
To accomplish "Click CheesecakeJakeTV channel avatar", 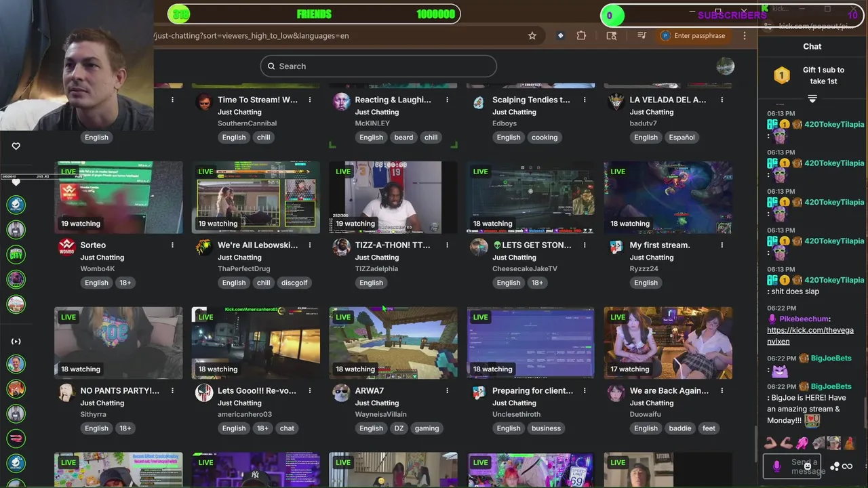I will 479,247.
